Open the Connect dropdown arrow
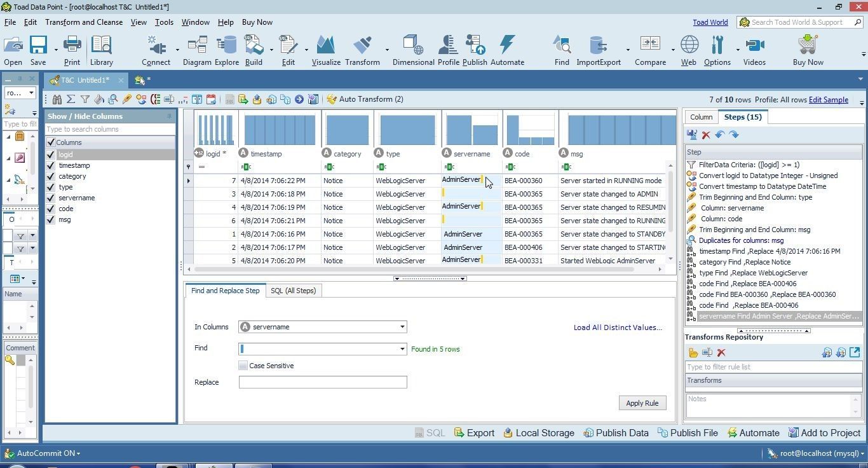868x468 pixels. 177,49
